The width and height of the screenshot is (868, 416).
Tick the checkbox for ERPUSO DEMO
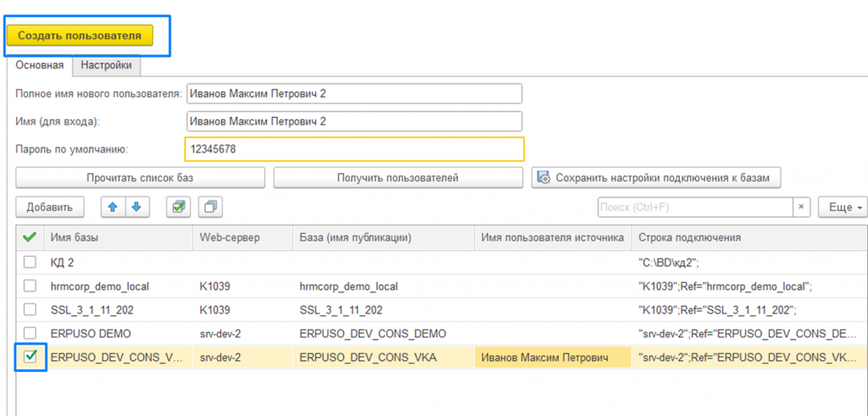tap(30, 334)
